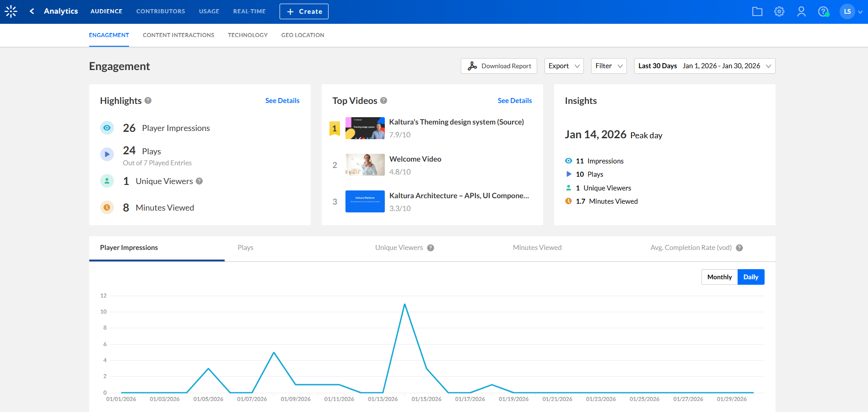Image resolution: width=868 pixels, height=412 pixels.
Task: Click the Highlights help tooltip icon
Action: (x=148, y=101)
